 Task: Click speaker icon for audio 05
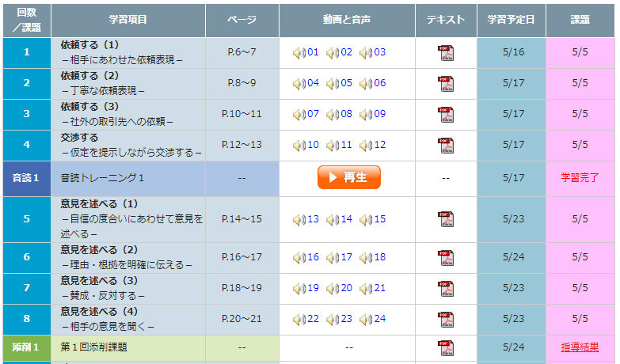pos(332,84)
